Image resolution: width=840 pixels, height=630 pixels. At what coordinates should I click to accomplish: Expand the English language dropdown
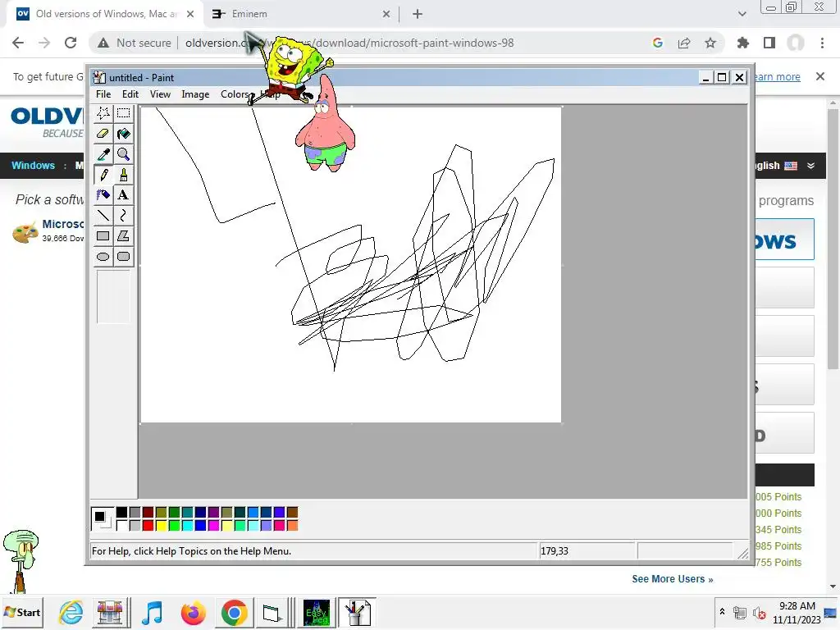tap(811, 166)
